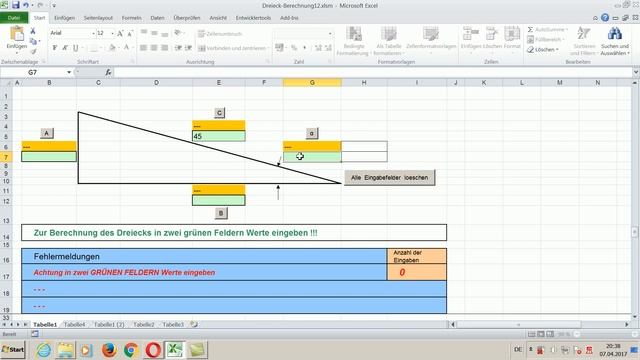
Task: Open Zellenformatvorlagen gallery
Action: pyautogui.click(x=431, y=38)
